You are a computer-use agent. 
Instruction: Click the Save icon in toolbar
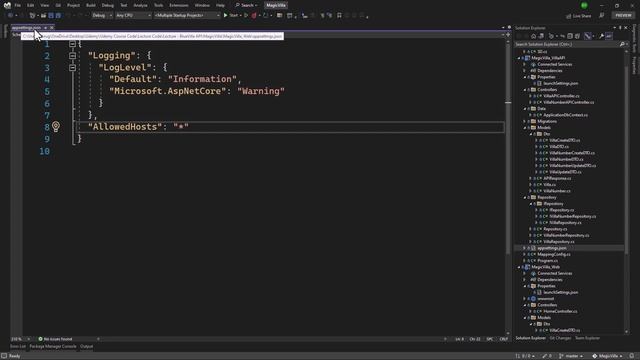pyautogui.click(x=51, y=16)
